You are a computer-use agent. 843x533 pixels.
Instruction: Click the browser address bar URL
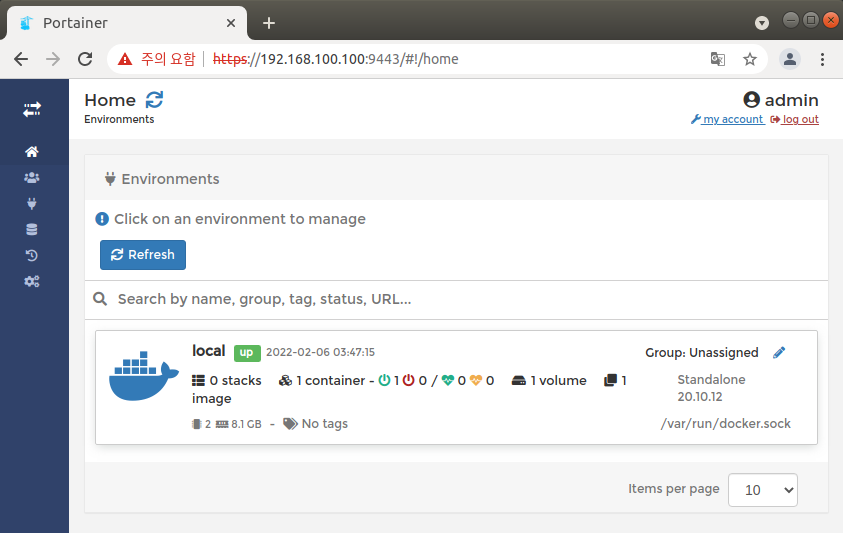335,59
